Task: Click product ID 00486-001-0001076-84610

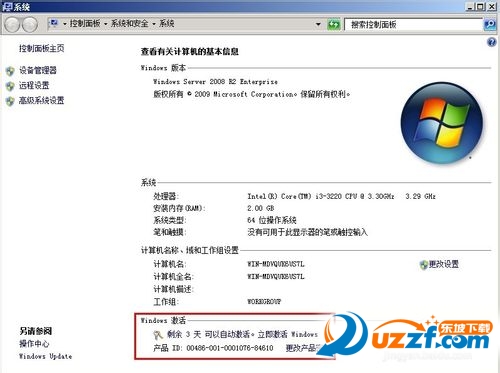Action: pos(230,348)
